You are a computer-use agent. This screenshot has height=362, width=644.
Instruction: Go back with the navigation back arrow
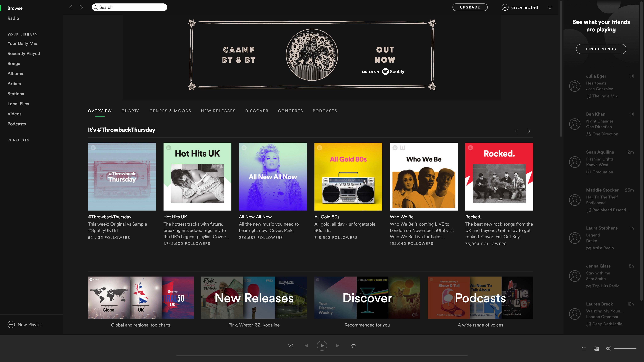tap(71, 7)
